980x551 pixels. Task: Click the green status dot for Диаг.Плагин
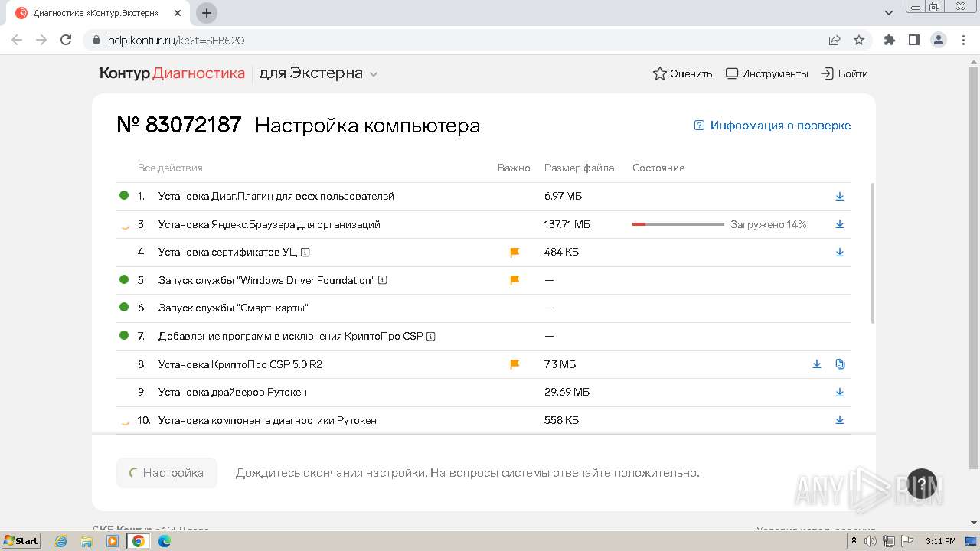pos(124,196)
